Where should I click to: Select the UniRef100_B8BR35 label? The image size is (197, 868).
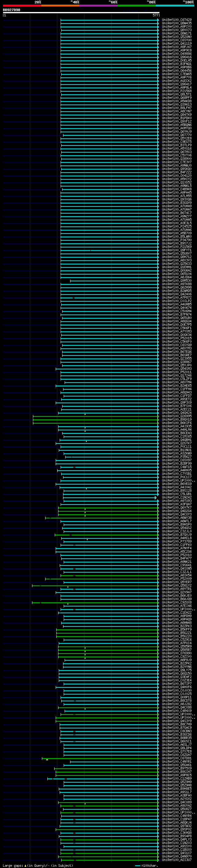[x=177, y=738]
